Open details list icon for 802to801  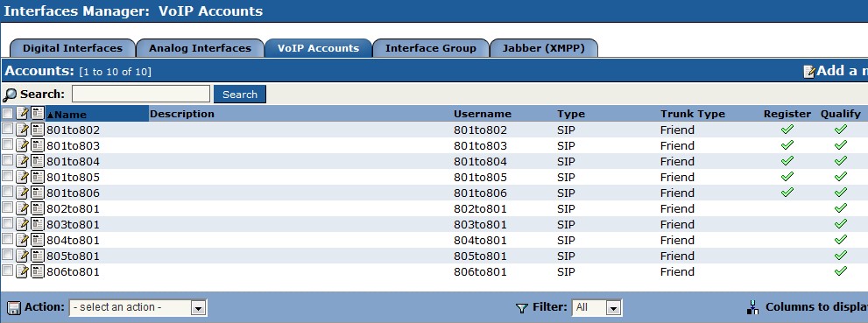[38, 208]
